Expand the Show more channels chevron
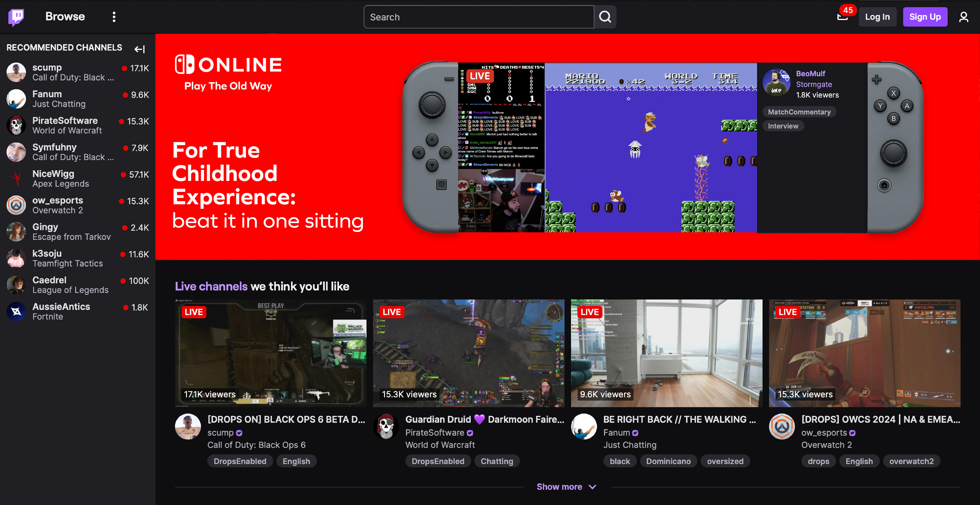Image resolution: width=980 pixels, height=505 pixels. (592, 487)
